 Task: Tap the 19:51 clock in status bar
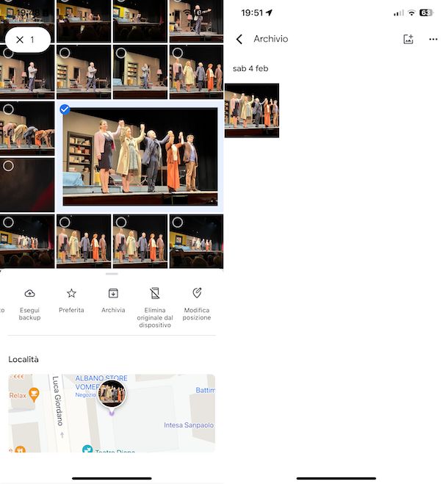tap(252, 12)
